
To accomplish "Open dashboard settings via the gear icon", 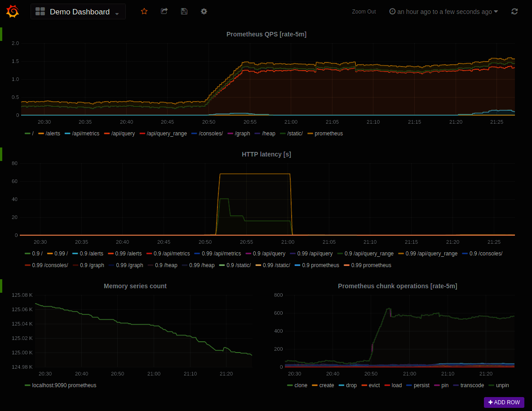I will 204,11.
